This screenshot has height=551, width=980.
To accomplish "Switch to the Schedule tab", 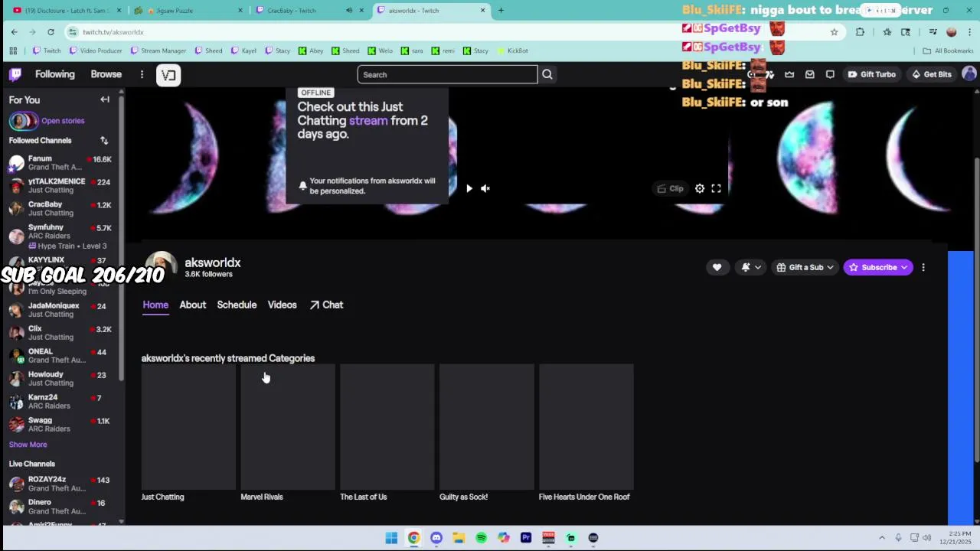I will click(237, 305).
